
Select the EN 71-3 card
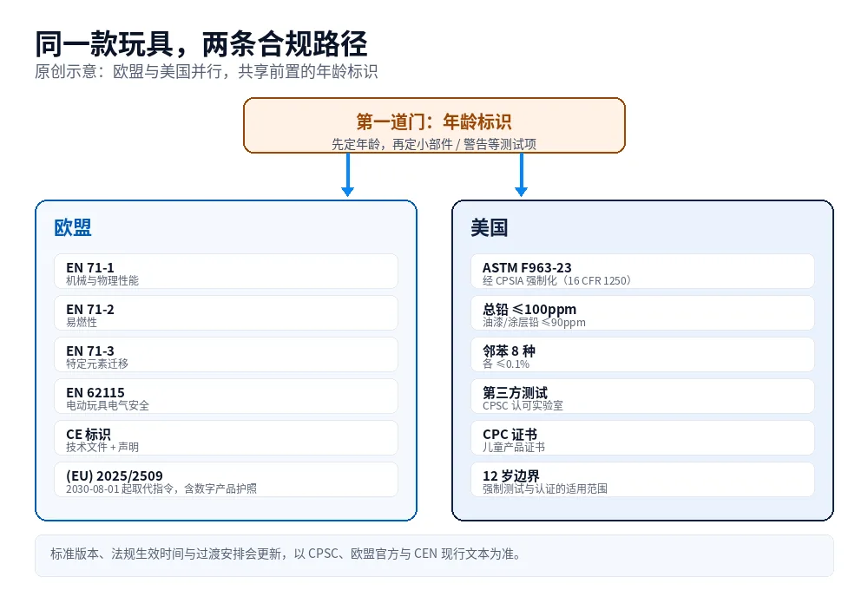(226, 354)
